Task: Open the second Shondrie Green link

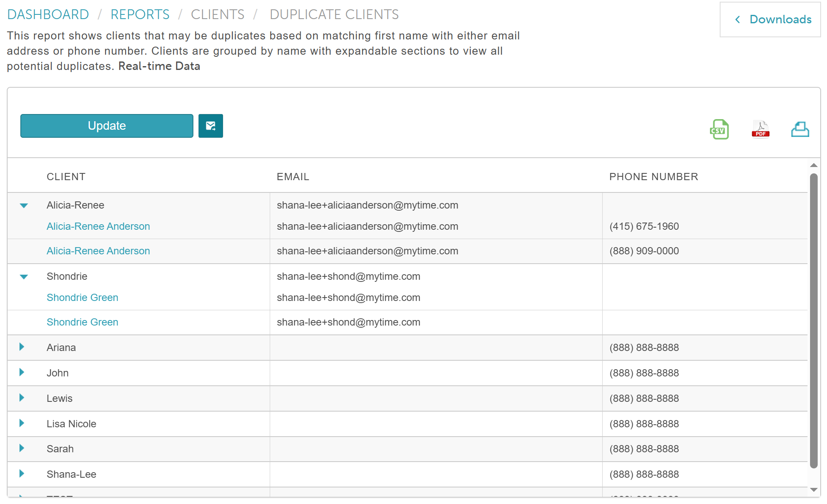Action: coord(82,322)
